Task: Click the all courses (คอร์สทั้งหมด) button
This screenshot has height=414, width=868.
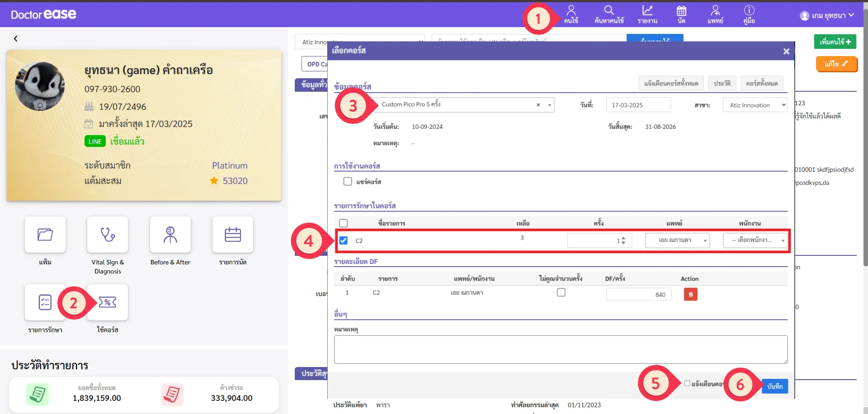Action: click(x=762, y=83)
